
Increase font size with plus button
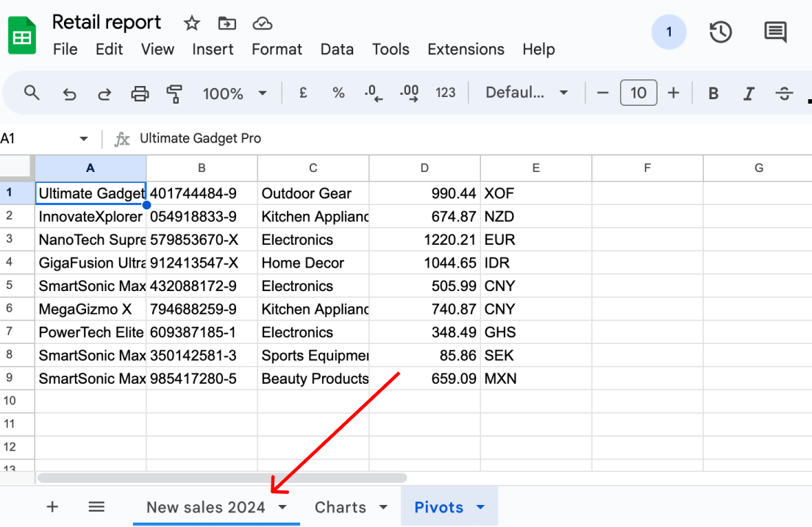[673, 93]
